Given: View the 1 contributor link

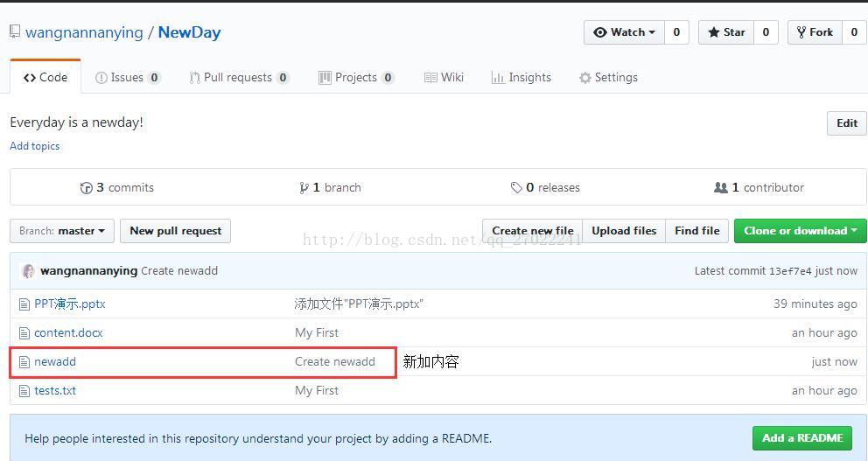Looking at the screenshot, I should pyautogui.click(x=759, y=187).
